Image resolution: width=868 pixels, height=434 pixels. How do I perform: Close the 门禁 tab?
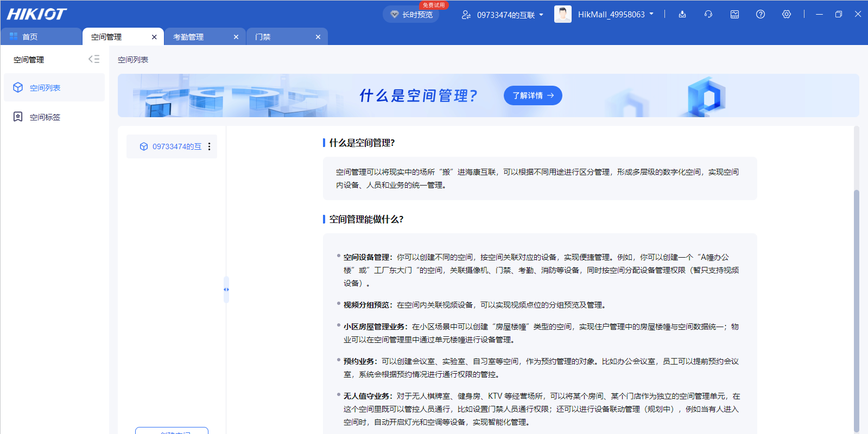tap(318, 37)
